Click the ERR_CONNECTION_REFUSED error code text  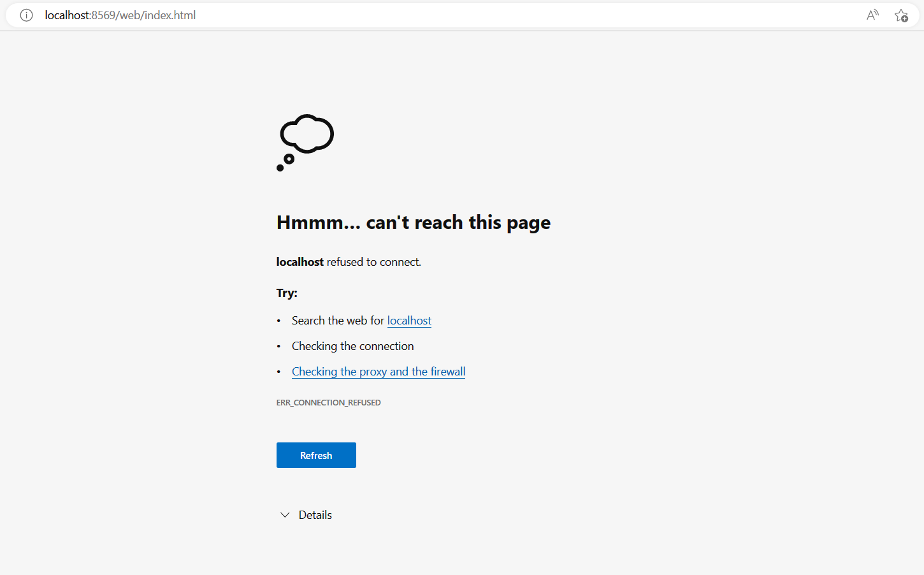coord(329,402)
